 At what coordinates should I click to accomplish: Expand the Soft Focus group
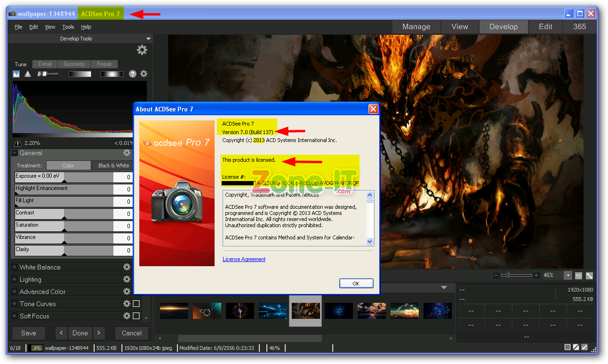(x=15, y=316)
